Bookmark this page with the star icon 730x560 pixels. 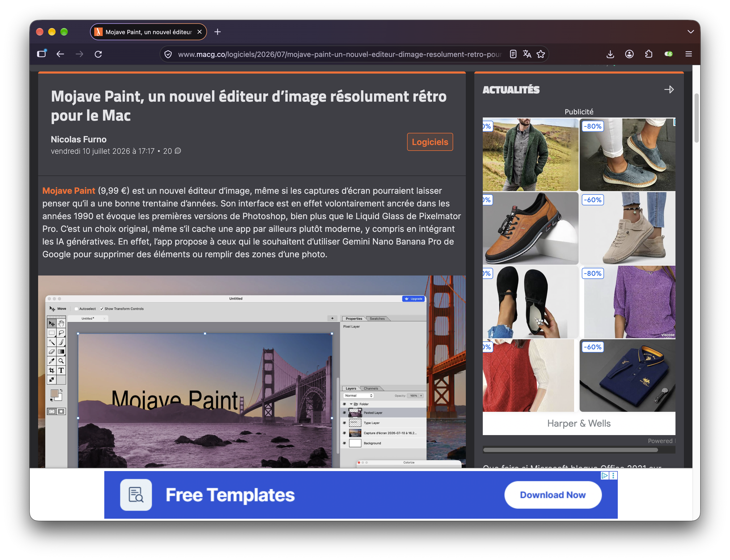coord(541,54)
